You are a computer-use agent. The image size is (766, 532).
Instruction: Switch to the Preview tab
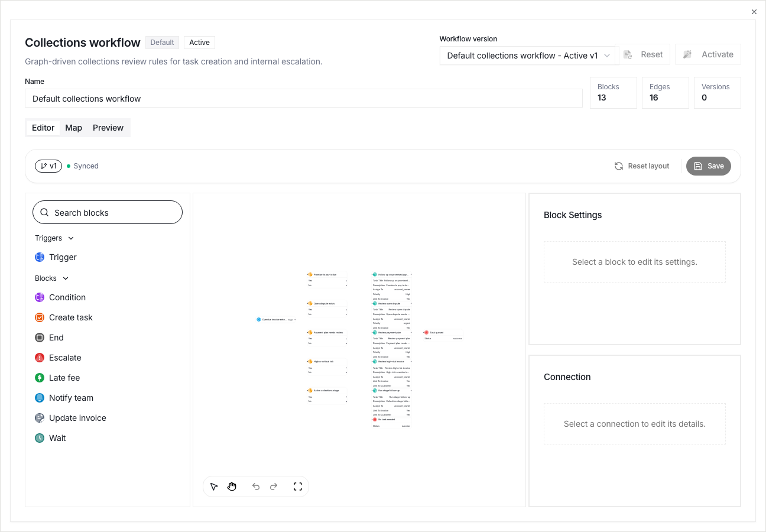point(108,128)
